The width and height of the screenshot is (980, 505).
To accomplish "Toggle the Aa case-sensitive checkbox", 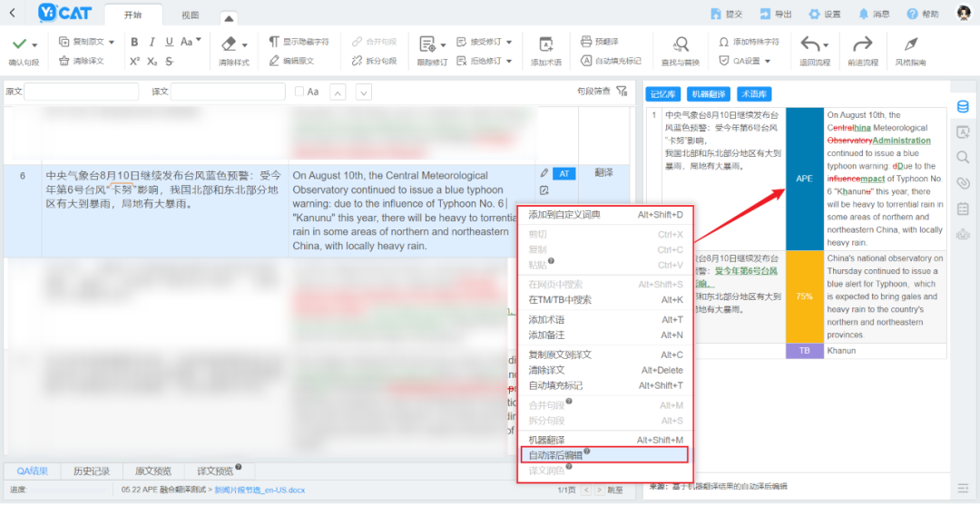I will pyautogui.click(x=299, y=92).
